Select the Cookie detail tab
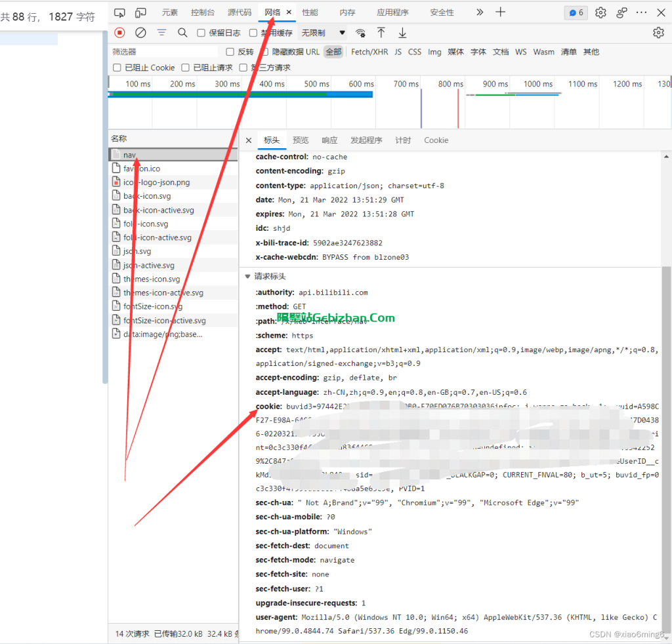The image size is (672, 644). point(436,140)
